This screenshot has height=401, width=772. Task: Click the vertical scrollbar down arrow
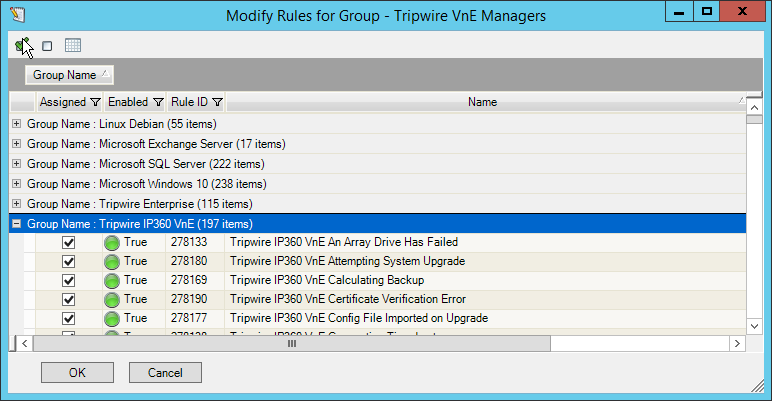(754, 326)
